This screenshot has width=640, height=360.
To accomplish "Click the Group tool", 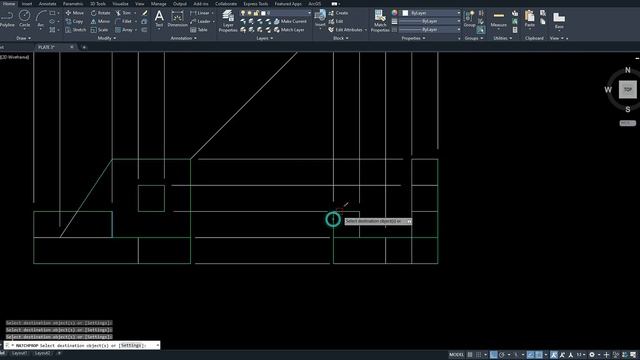I will coord(469,19).
